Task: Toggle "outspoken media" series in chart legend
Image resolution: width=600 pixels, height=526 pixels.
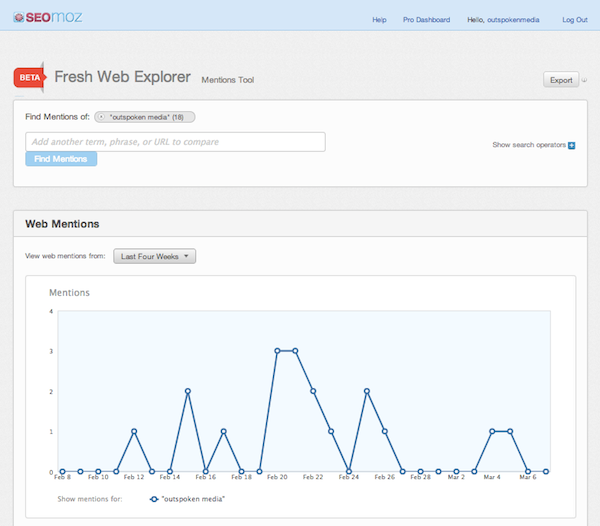Action: pos(187,499)
